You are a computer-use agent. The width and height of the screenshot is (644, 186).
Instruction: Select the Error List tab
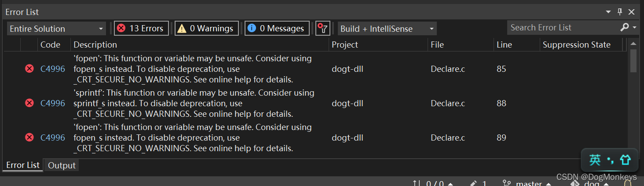[23, 165]
